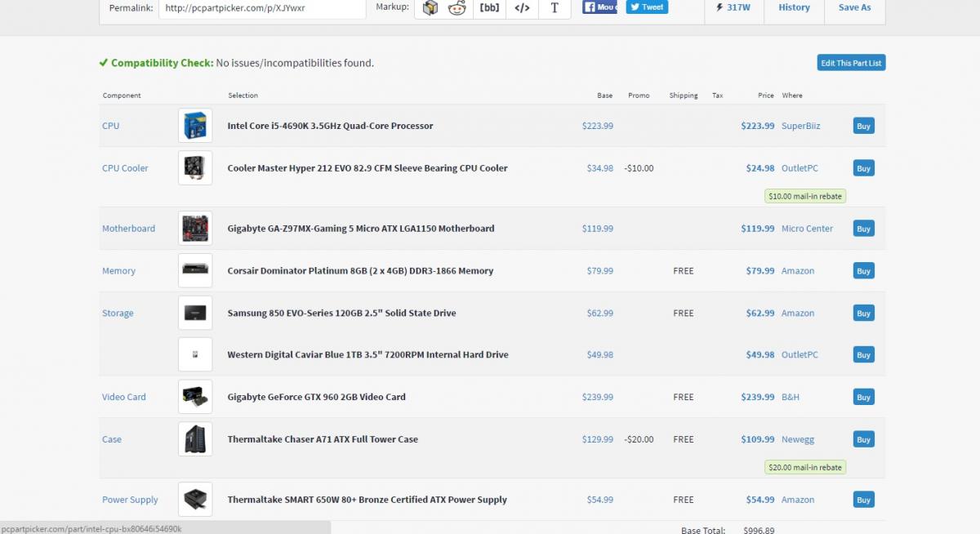Open the Storage category link
Viewport: 980px width, 534px height.
pos(118,313)
